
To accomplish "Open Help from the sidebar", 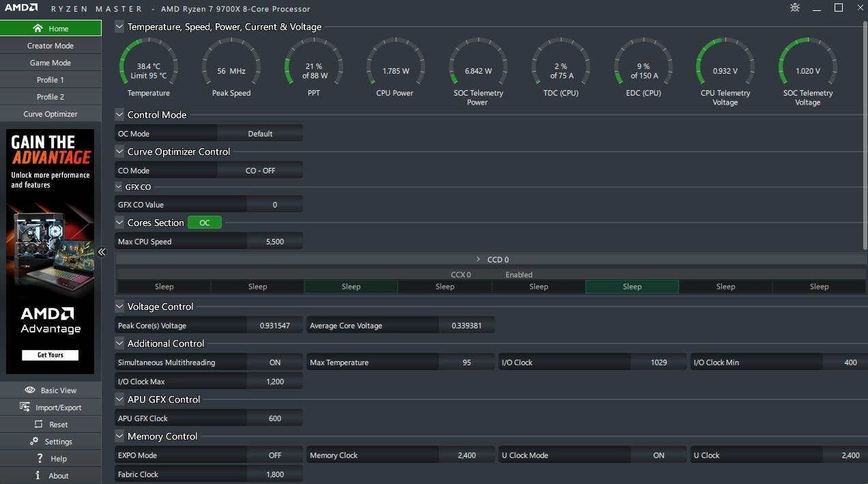I will [x=50, y=459].
